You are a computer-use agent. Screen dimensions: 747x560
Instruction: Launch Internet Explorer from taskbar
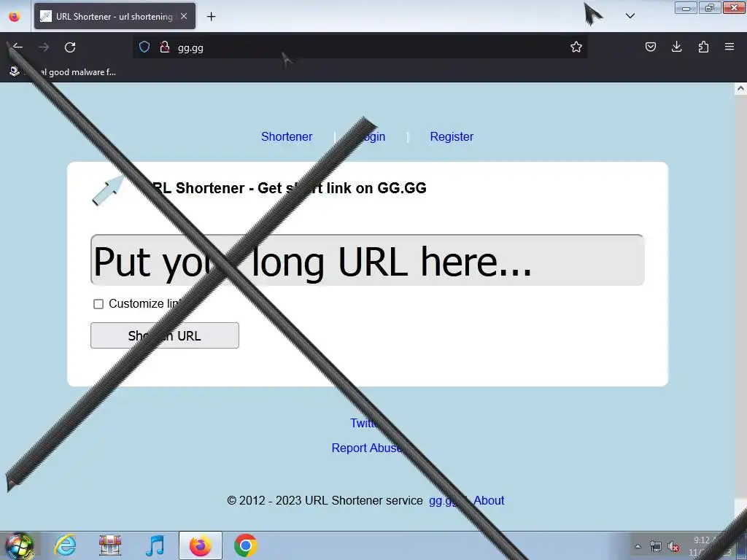coord(65,545)
